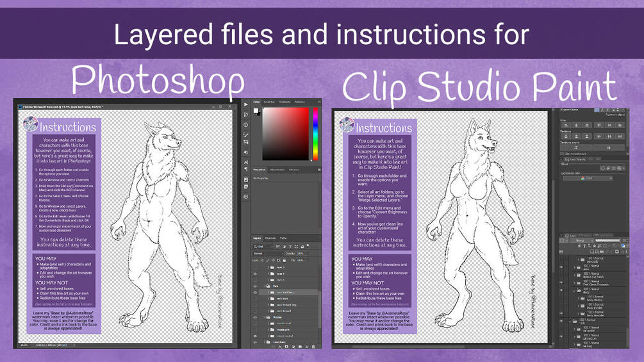Switch to the Gradients tab in Photoshop
644x362 pixels.
(285, 102)
